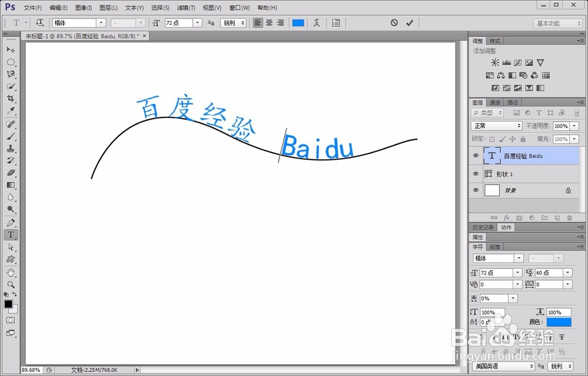588x376 pixels.
Task: Open layer opacity 不透明度 dropdown arrow
Action: pyautogui.click(x=574, y=126)
